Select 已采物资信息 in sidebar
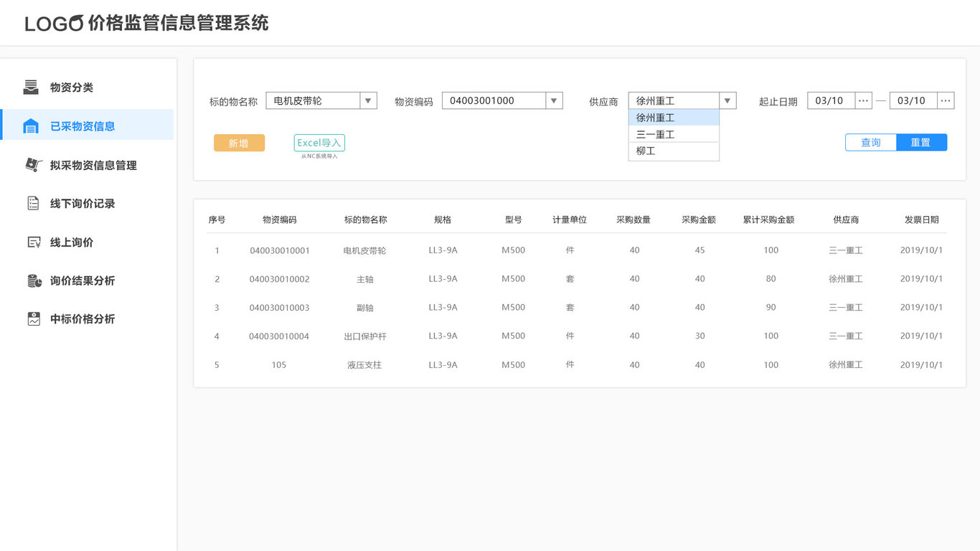This screenshot has width=980, height=551. tap(88, 125)
